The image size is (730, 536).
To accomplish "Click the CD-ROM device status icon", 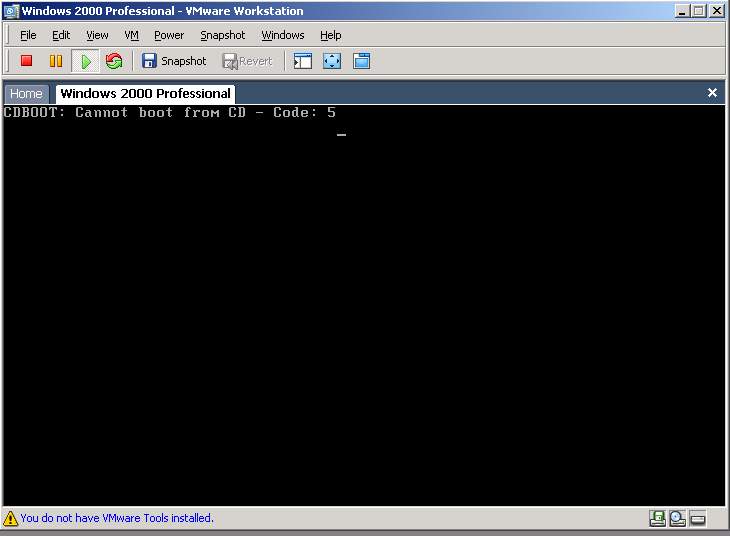I will click(x=677, y=518).
